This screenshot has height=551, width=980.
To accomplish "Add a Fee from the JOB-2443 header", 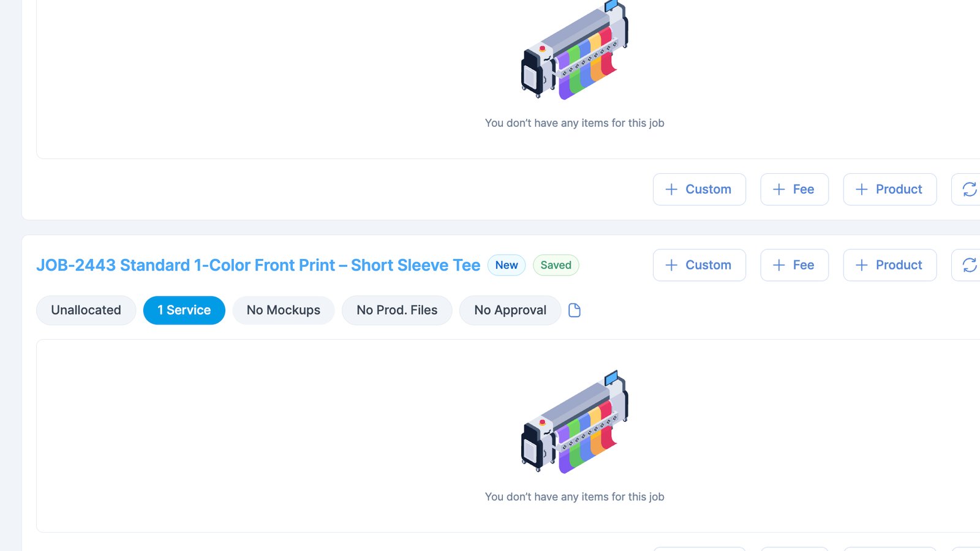I will (794, 265).
